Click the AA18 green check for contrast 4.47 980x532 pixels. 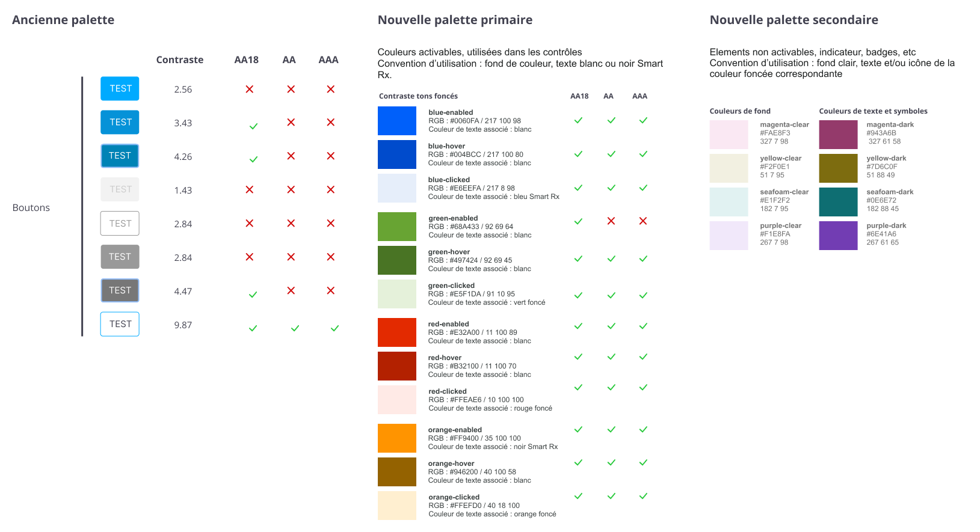click(x=253, y=295)
